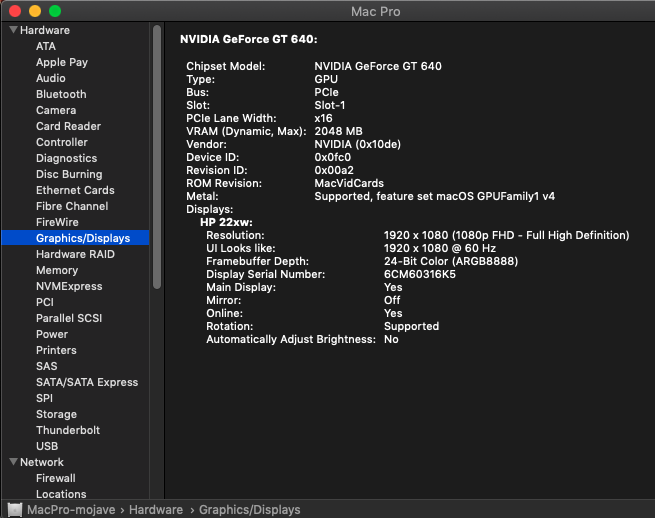Open Hardware RAID entry
Image resolution: width=655 pixels, height=518 pixels.
(75, 254)
